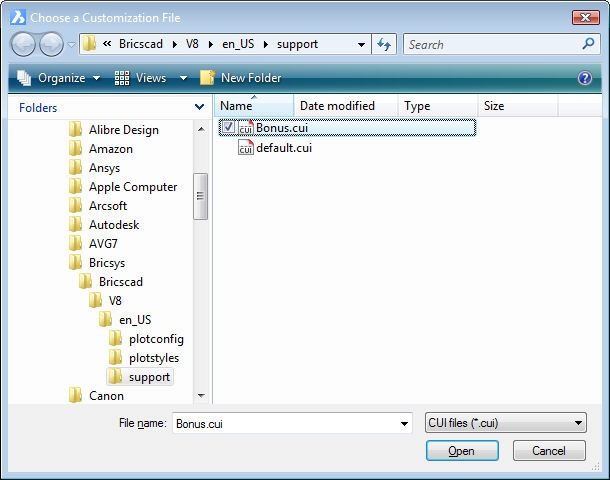610x480 pixels.
Task: Collapse the Folders pane chevron
Action: coord(199,107)
